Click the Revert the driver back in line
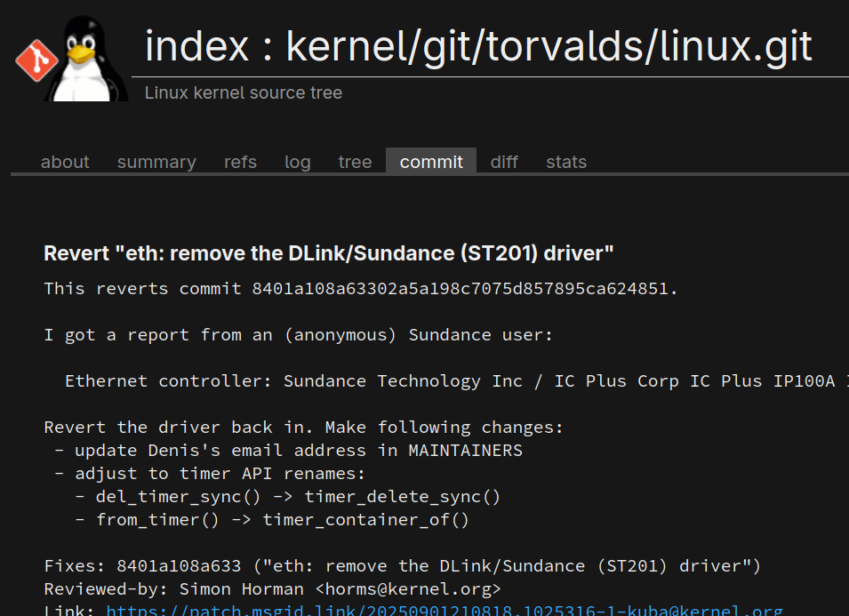This screenshot has width=849, height=616. (x=304, y=427)
